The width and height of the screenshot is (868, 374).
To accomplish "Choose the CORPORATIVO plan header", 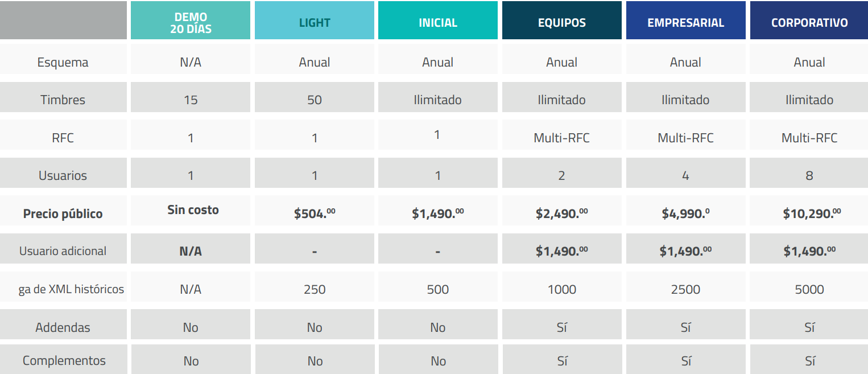I will (809, 20).
